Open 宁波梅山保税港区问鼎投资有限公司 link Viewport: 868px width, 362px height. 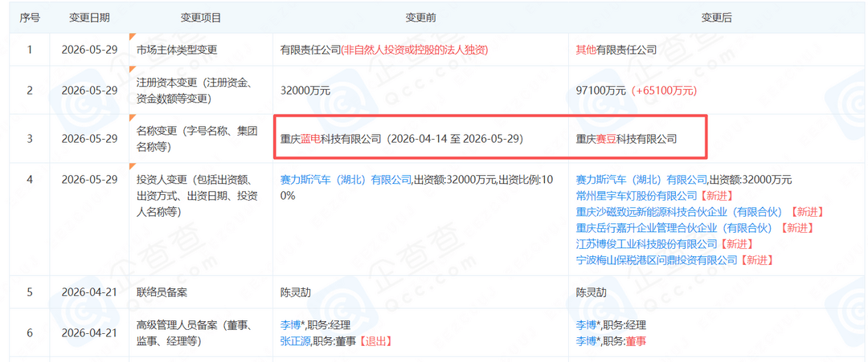click(x=657, y=260)
